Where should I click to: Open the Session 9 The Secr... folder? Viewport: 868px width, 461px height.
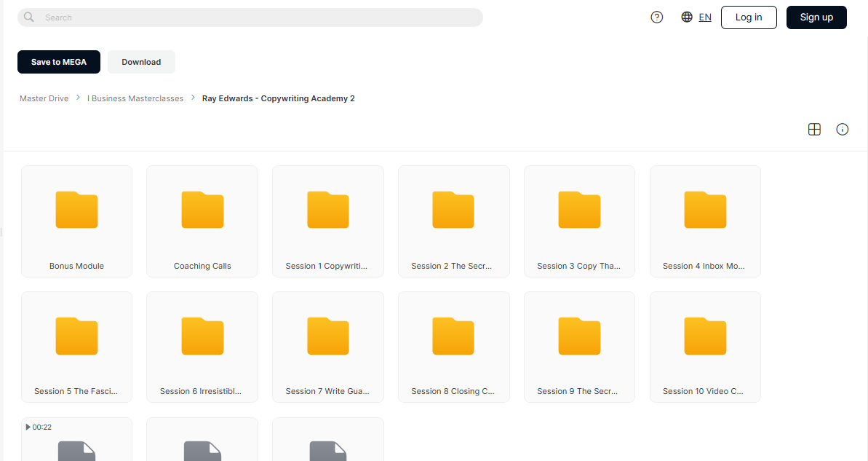[579, 347]
